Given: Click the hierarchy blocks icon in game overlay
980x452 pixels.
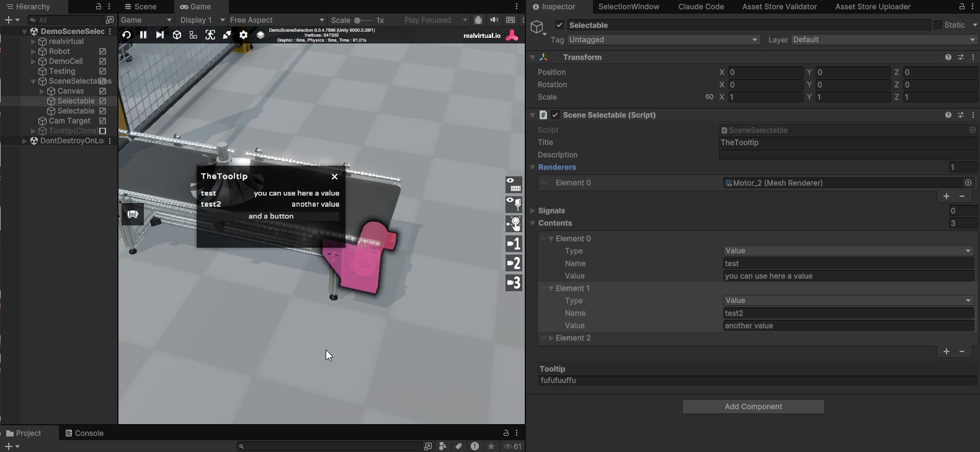Looking at the screenshot, I should click(x=194, y=35).
